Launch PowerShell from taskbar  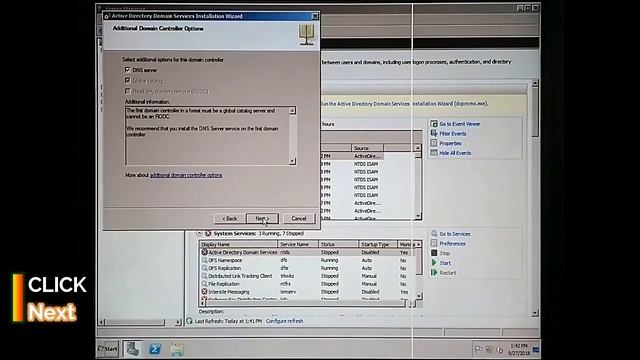(x=155, y=349)
